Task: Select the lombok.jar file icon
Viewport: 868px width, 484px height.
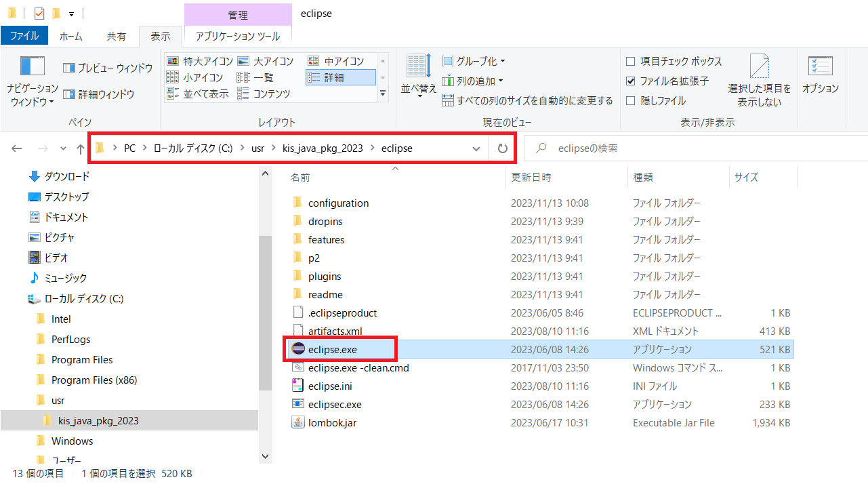Action: 298,423
